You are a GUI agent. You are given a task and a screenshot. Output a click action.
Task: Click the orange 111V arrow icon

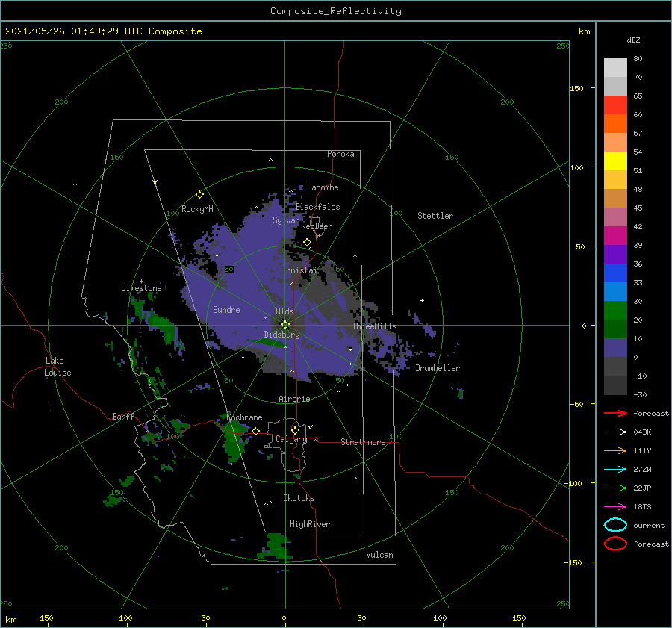pyautogui.click(x=615, y=450)
